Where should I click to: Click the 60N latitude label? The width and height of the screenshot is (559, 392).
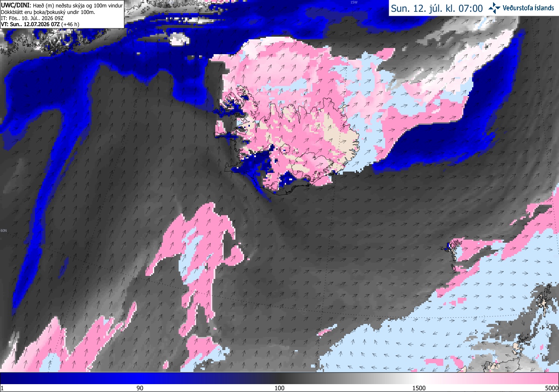(x=4, y=230)
